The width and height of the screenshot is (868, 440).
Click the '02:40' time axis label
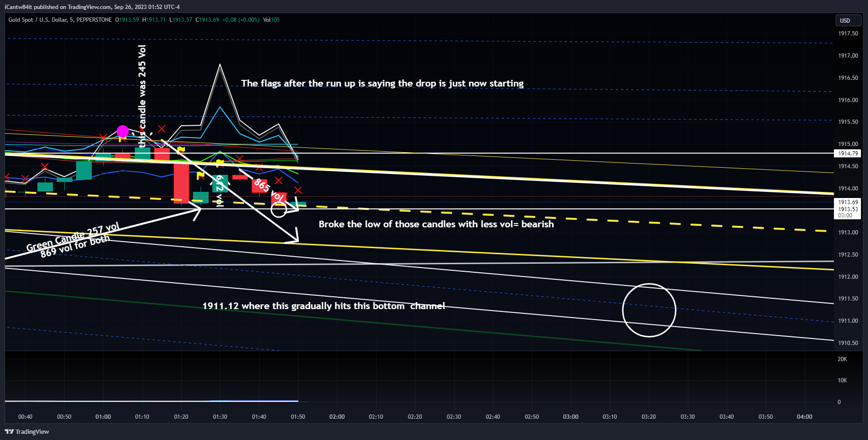click(493, 417)
